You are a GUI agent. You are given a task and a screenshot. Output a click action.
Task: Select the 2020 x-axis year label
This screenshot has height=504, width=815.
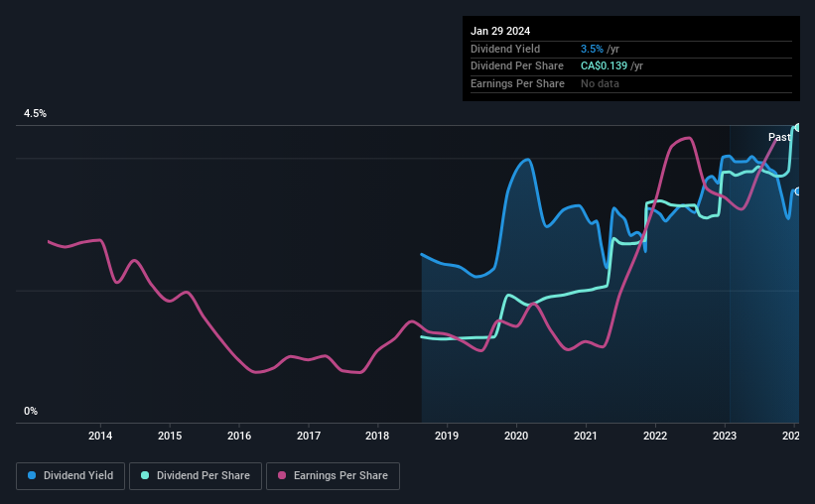[x=516, y=436]
